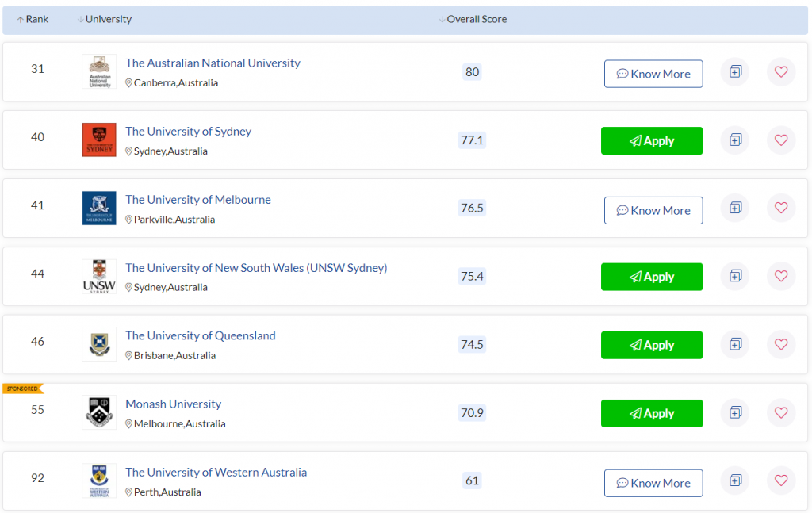The width and height of the screenshot is (812, 513).
Task: Click the UNSW Sydney logo thumbnail
Action: [x=99, y=277]
